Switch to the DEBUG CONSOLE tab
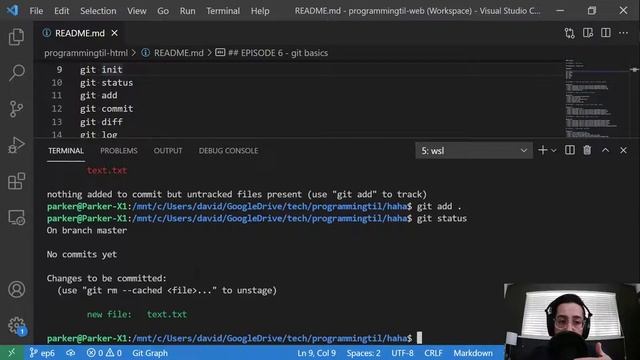Image resolution: width=640 pixels, height=360 pixels. [x=228, y=151]
